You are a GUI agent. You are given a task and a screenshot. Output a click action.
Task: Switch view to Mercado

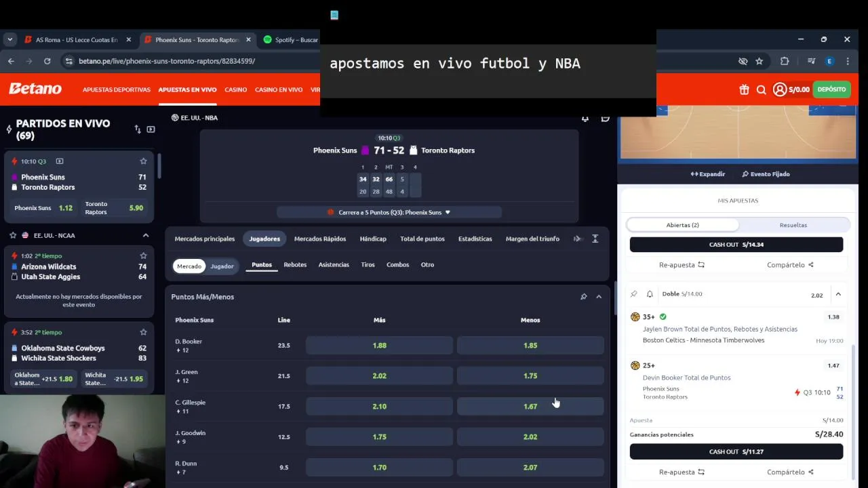[x=189, y=266]
